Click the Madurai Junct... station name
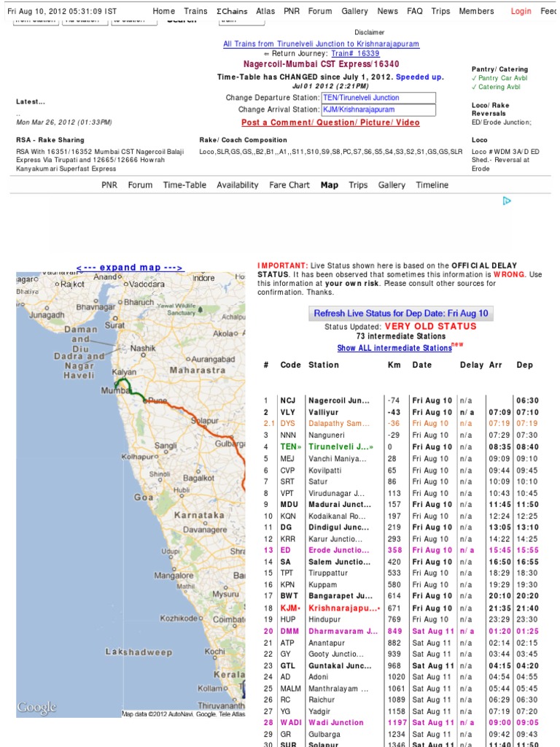The image size is (560, 747). coord(340,505)
